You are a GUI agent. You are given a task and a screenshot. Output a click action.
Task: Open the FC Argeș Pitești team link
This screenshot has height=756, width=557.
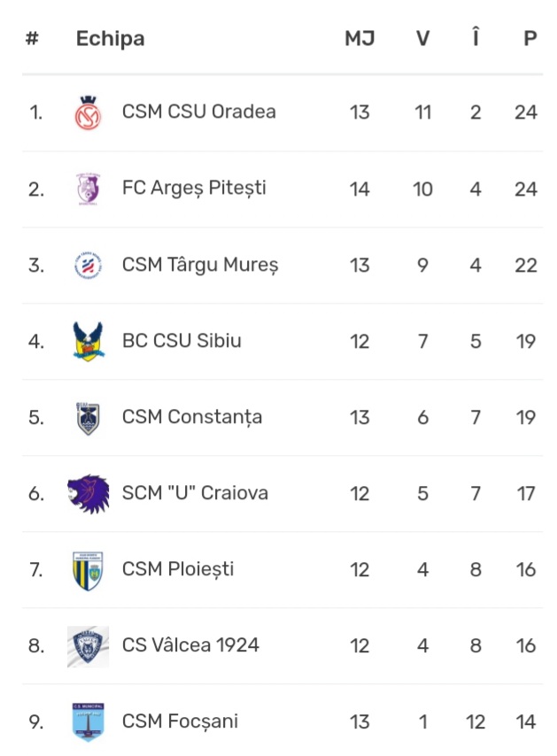pos(194,189)
